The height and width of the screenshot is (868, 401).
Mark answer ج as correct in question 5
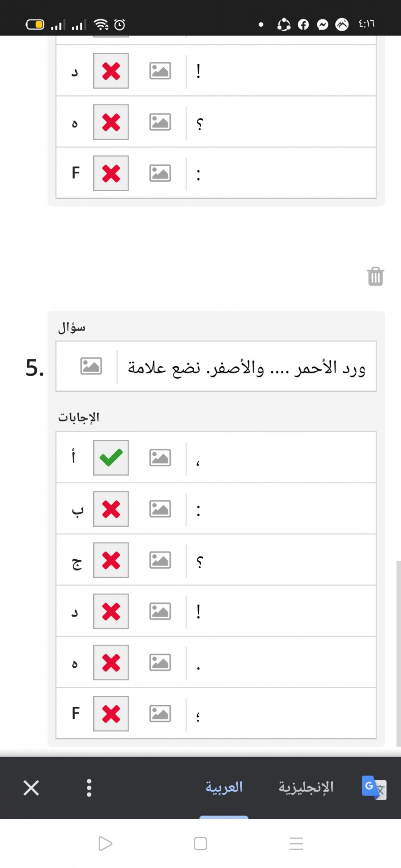(111, 560)
